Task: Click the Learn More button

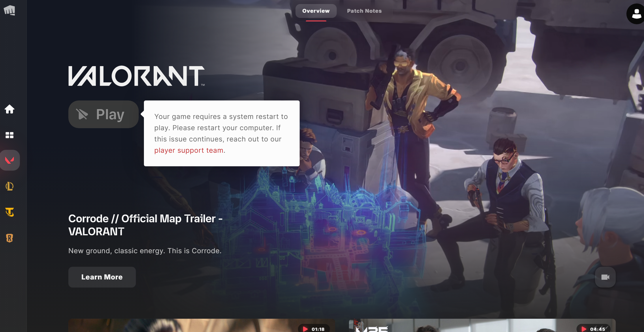Action: coord(102,277)
